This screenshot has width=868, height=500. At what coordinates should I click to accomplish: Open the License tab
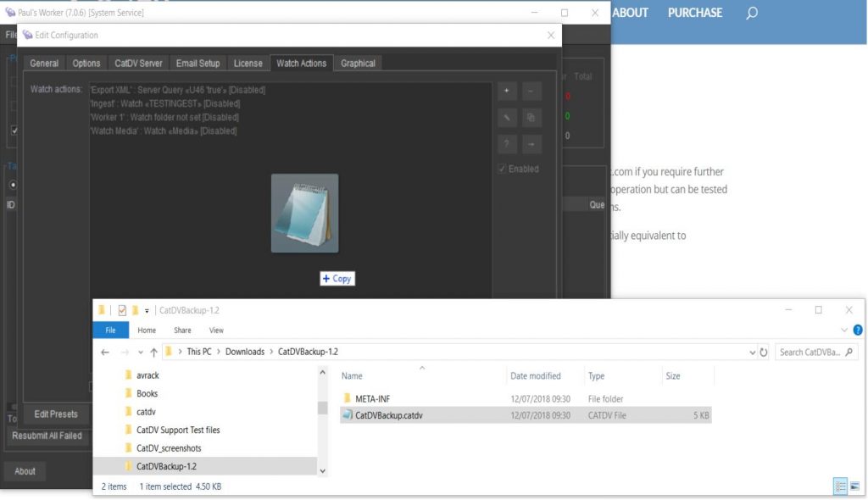(x=248, y=63)
